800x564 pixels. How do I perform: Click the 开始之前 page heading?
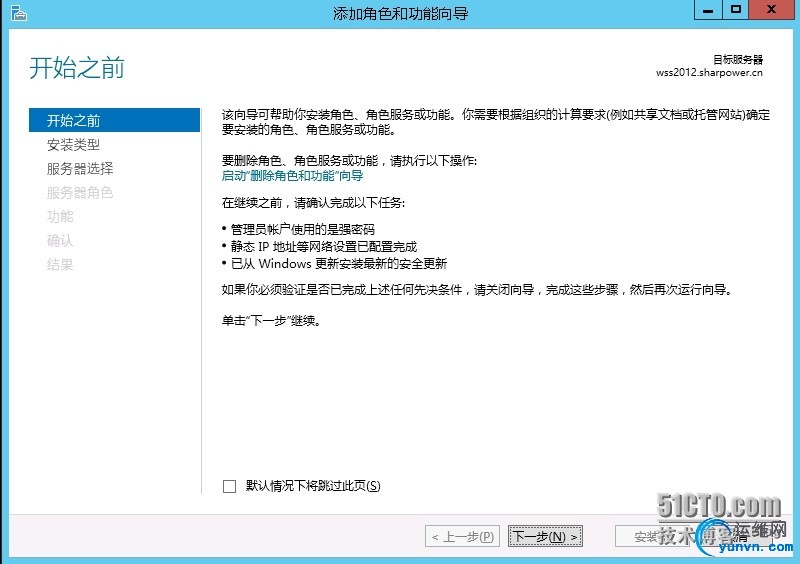(77, 68)
